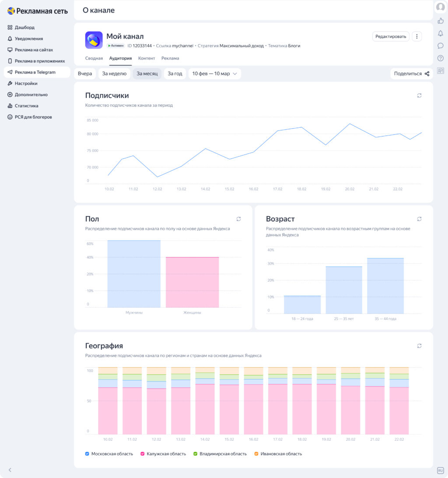
Task: Click the thumbs-up feedback icon
Action: (x=441, y=21)
